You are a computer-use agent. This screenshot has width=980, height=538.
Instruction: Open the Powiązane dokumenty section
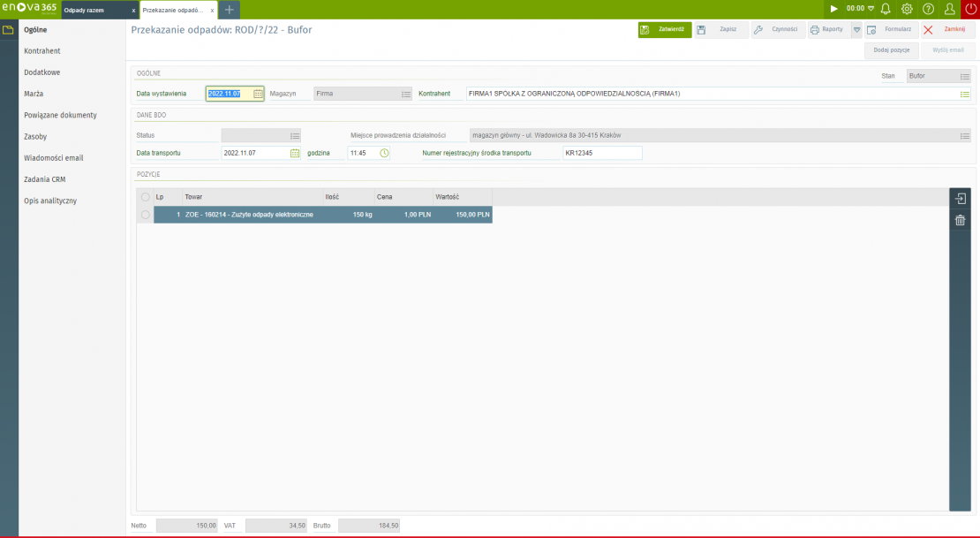[60, 115]
